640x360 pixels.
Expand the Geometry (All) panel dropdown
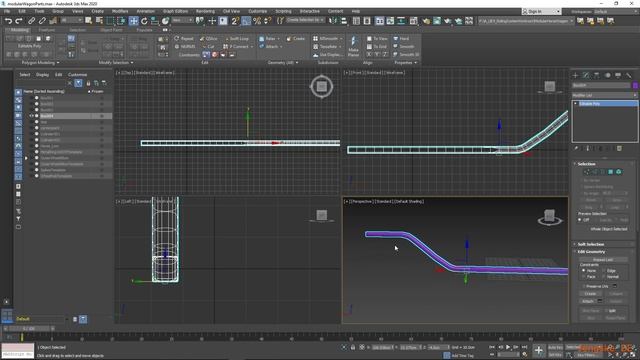coord(283,62)
